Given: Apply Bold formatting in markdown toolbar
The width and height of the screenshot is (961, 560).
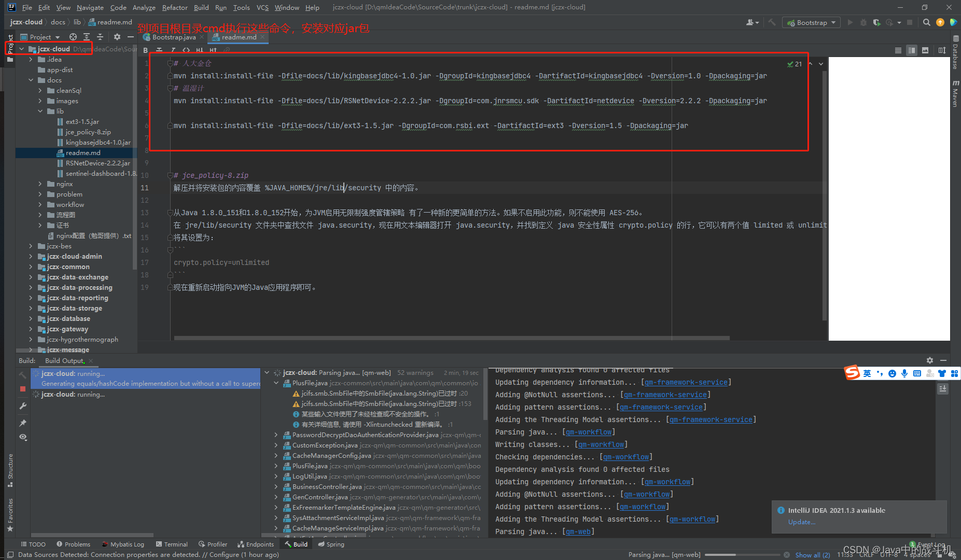Looking at the screenshot, I should (x=146, y=50).
